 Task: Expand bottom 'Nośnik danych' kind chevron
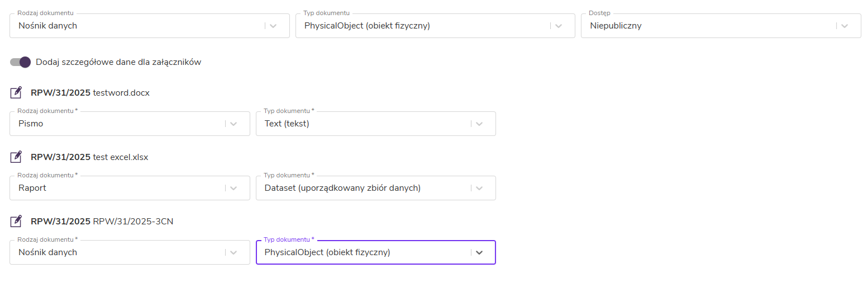click(233, 252)
